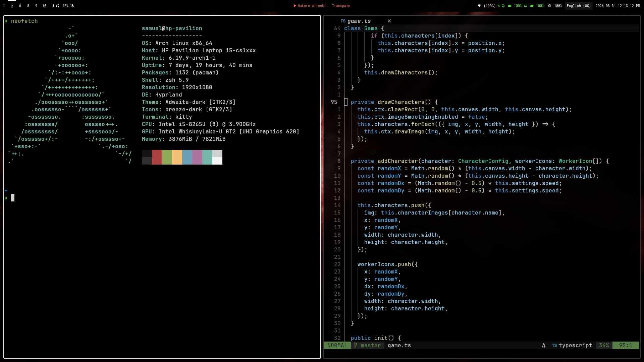Image resolution: width=644 pixels, height=362 pixels.
Task: Switch to workspace 9
Action: point(36,6)
